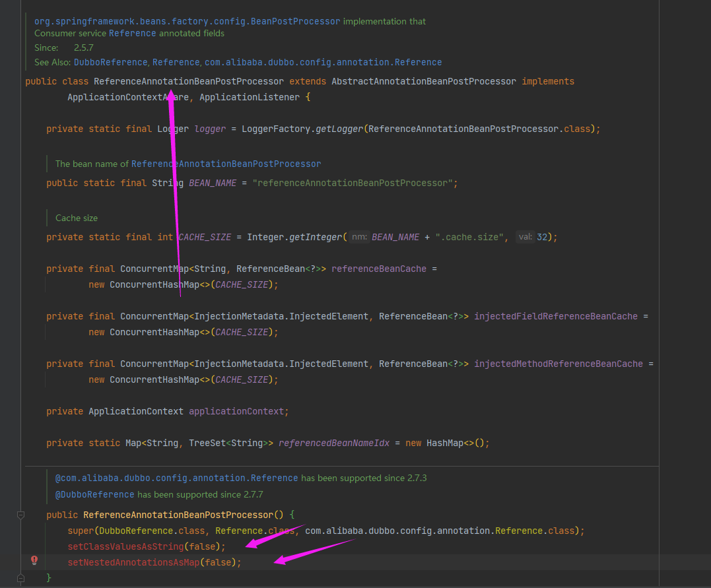711x588 pixels.
Task: Click the 'Cache size' doc comment
Action: tap(76, 218)
